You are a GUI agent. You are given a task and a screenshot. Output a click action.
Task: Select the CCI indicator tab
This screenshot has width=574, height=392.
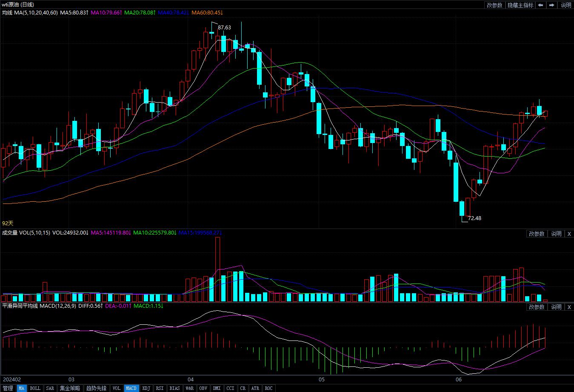pyautogui.click(x=230, y=388)
